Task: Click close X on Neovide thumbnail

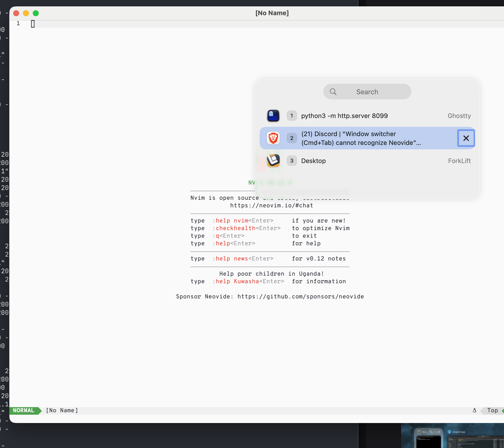Action: (439, 432)
